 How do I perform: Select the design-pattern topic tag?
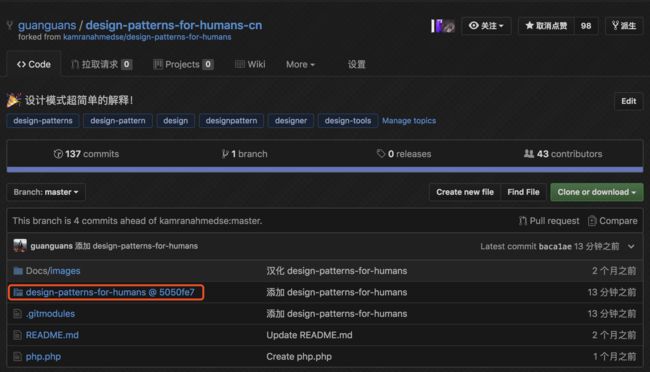click(x=118, y=121)
